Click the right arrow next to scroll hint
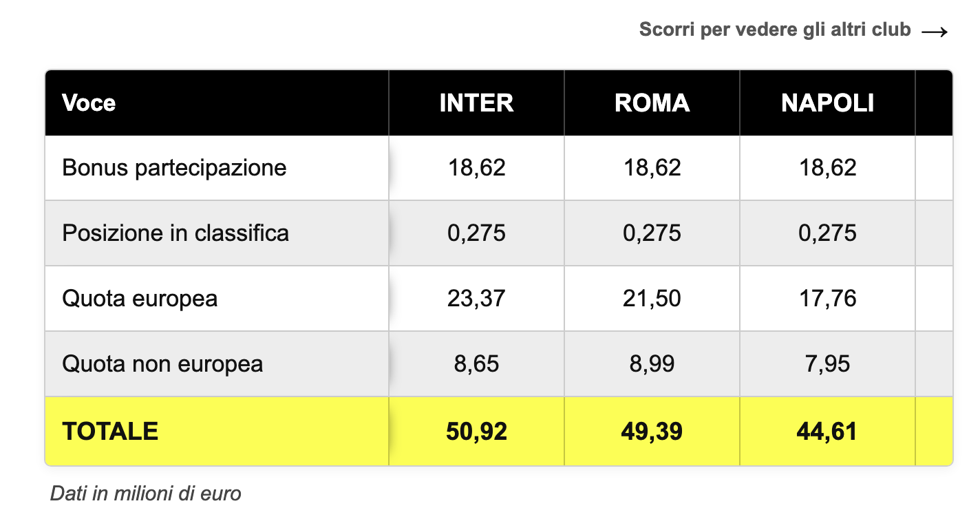980x519 pixels. (935, 32)
